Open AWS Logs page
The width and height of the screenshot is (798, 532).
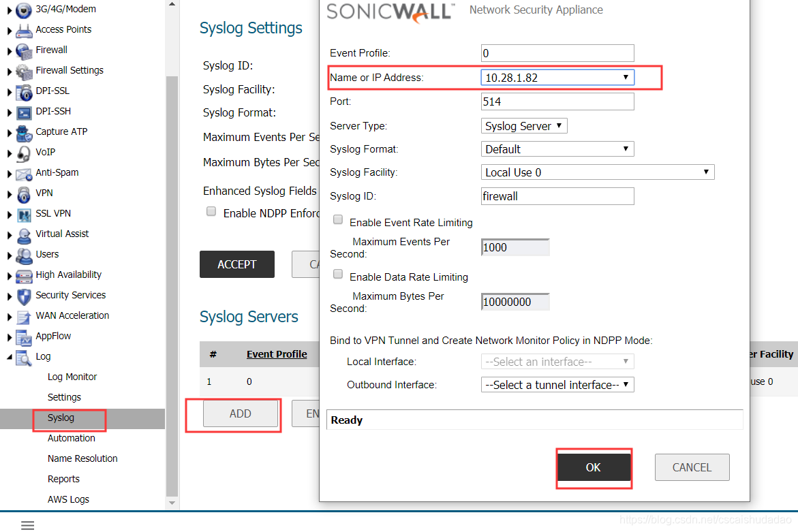[x=68, y=499]
